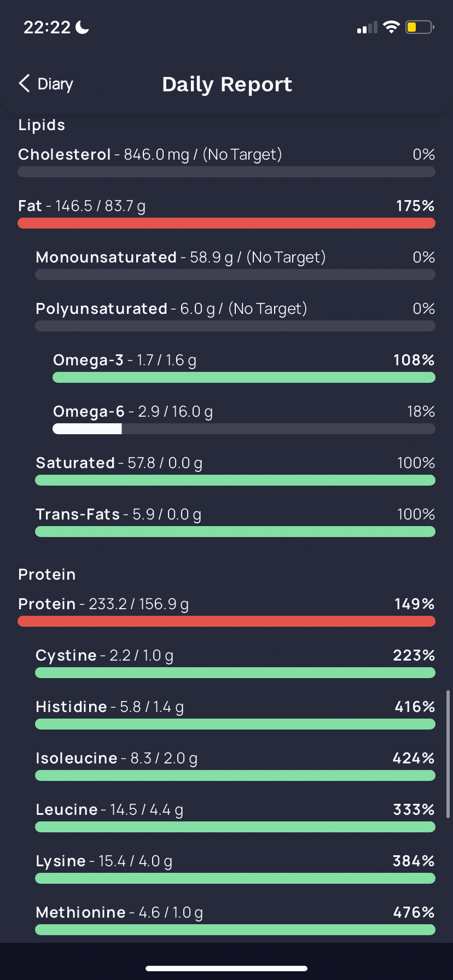The width and height of the screenshot is (453, 980).
Task: Open the Cholesterol nutrient row
Action: coord(226,162)
